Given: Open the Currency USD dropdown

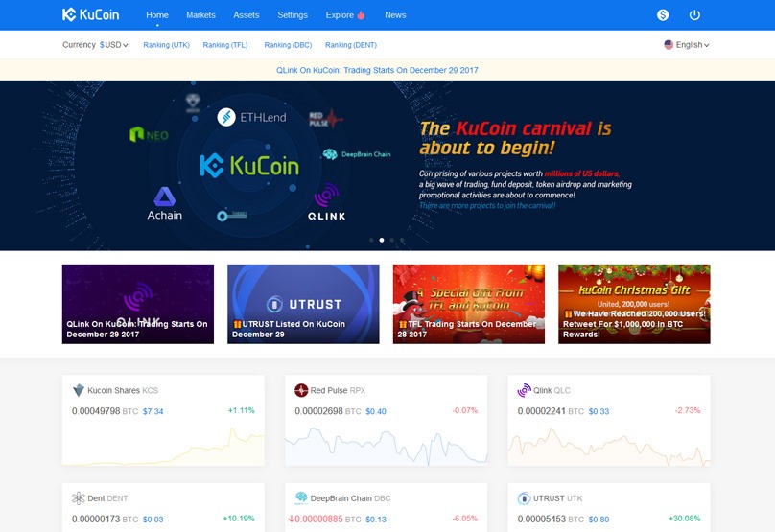Looking at the screenshot, I should pyautogui.click(x=113, y=45).
